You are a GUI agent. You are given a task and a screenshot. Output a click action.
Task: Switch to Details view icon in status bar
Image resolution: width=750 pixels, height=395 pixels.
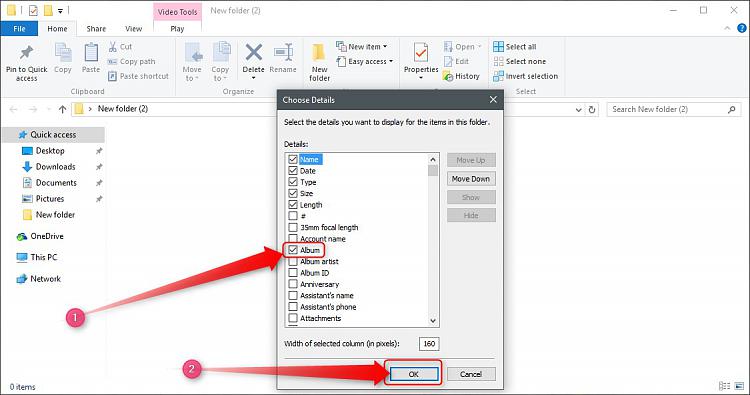tap(725, 386)
